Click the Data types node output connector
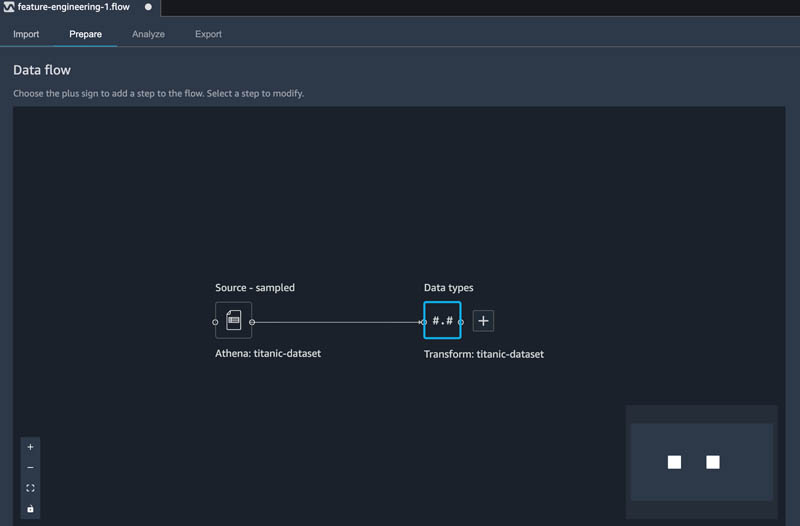The height and width of the screenshot is (526, 800). pyautogui.click(x=461, y=322)
